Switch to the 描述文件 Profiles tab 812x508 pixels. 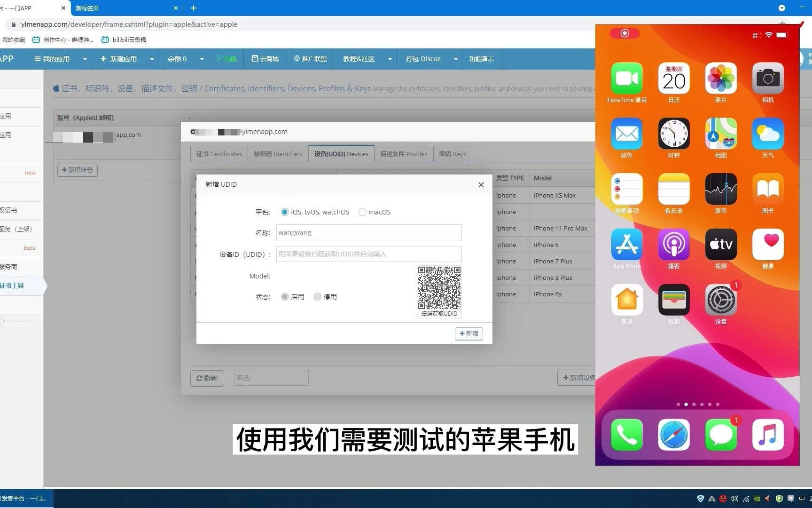coord(403,154)
